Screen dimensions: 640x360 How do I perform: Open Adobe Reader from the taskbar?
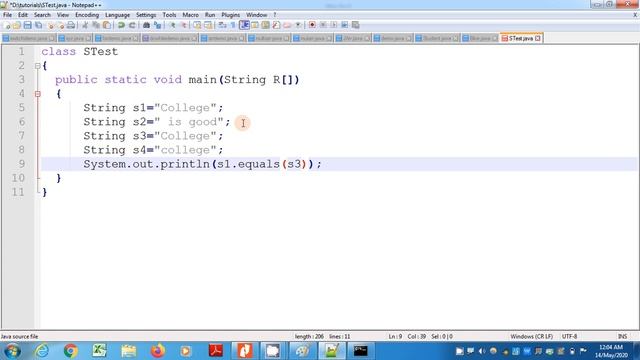point(216,351)
